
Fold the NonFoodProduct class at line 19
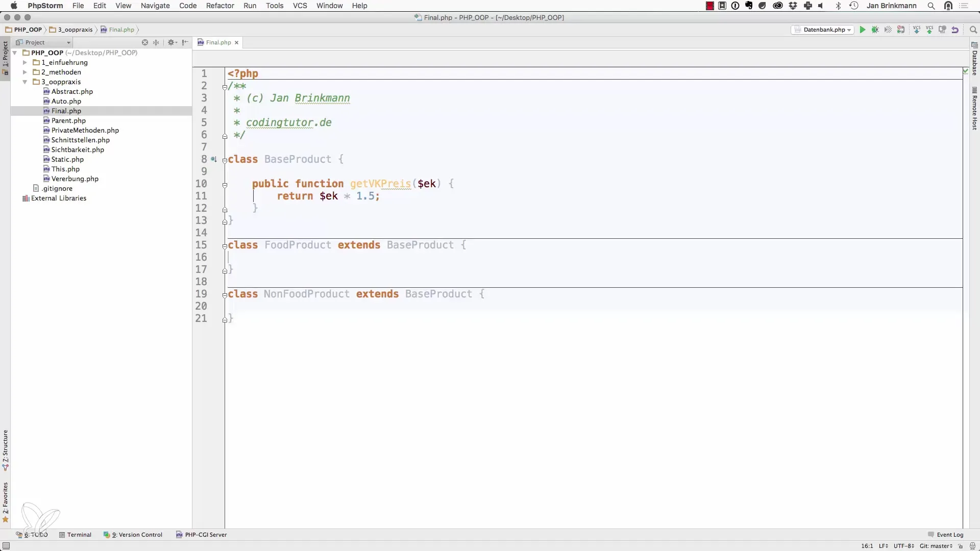pyautogui.click(x=225, y=295)
